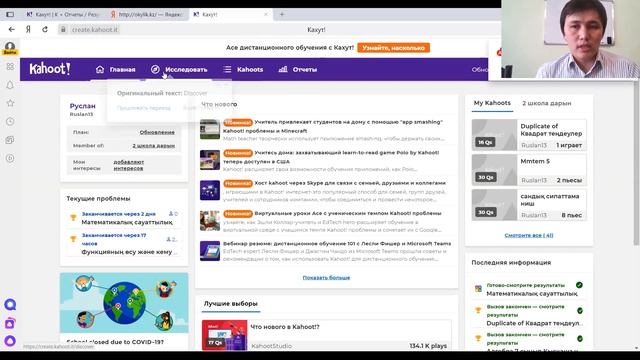This screenshot has width=640, height=360.
Task: Click trophy icon beside Математикалық сауаттылық challenge
Action: (x=73, y=218)
